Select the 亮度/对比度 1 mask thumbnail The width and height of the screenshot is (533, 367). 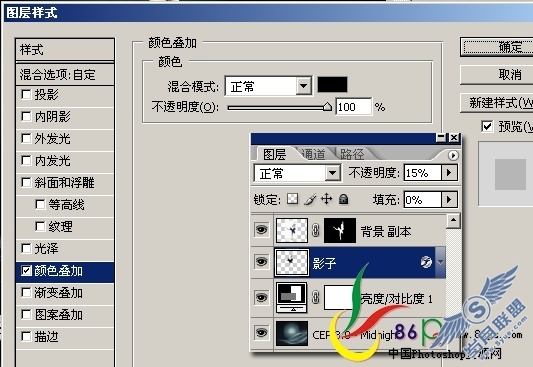click(339, 297)
